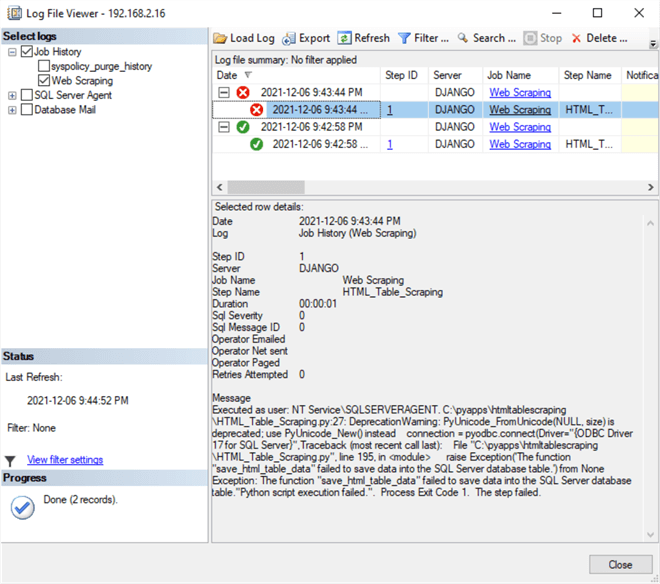Click 'Last Refresh:' status label
Viewport: 660px width, 584px height.
34,377
